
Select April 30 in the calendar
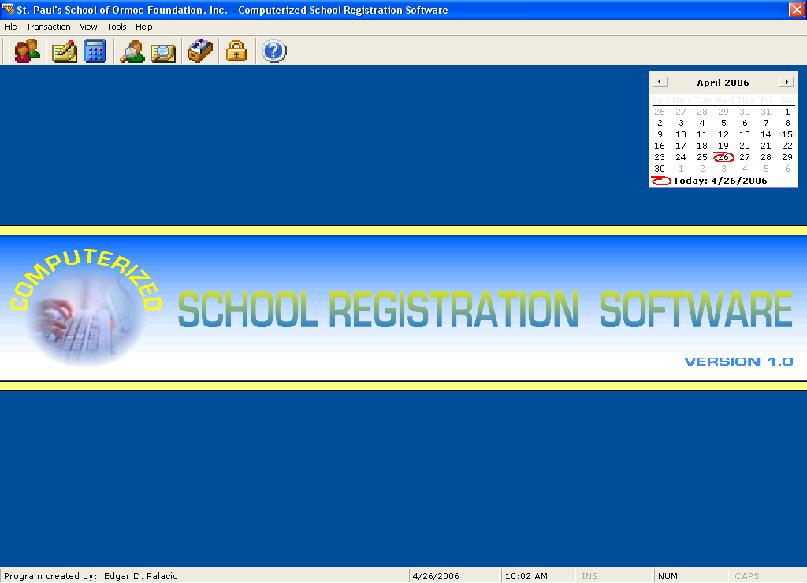point(660,168)
